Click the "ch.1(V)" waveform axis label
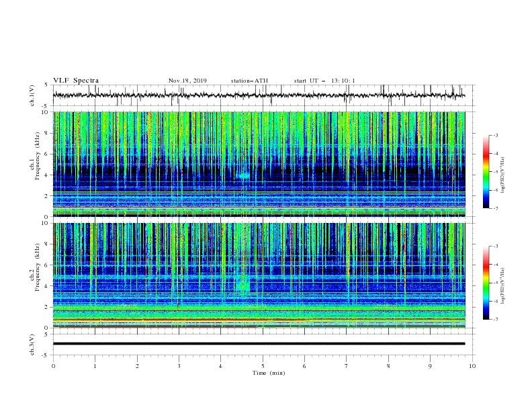Screen dimensions: 532x411 click(x=32, y=95)
